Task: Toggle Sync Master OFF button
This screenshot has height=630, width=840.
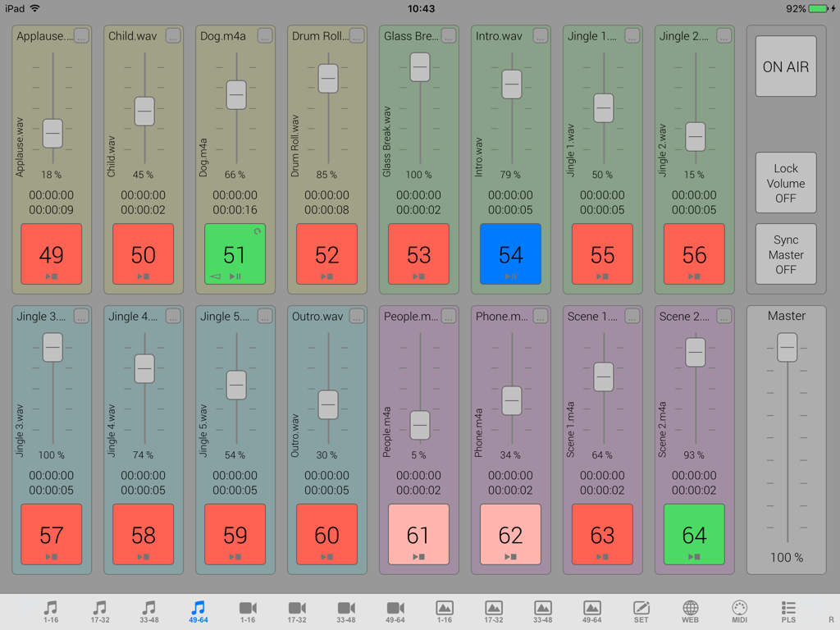Action: tap(786, 254)
